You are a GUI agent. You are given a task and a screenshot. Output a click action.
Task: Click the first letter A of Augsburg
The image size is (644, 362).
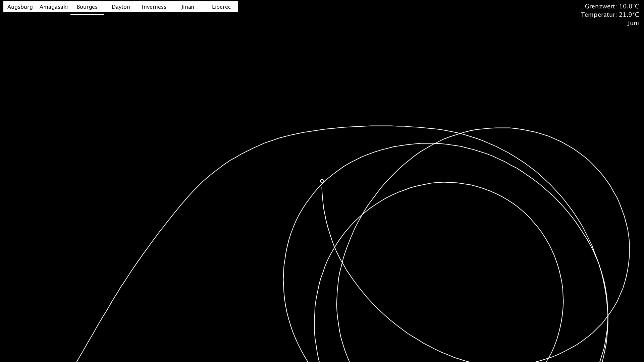(x=9, y=7)
